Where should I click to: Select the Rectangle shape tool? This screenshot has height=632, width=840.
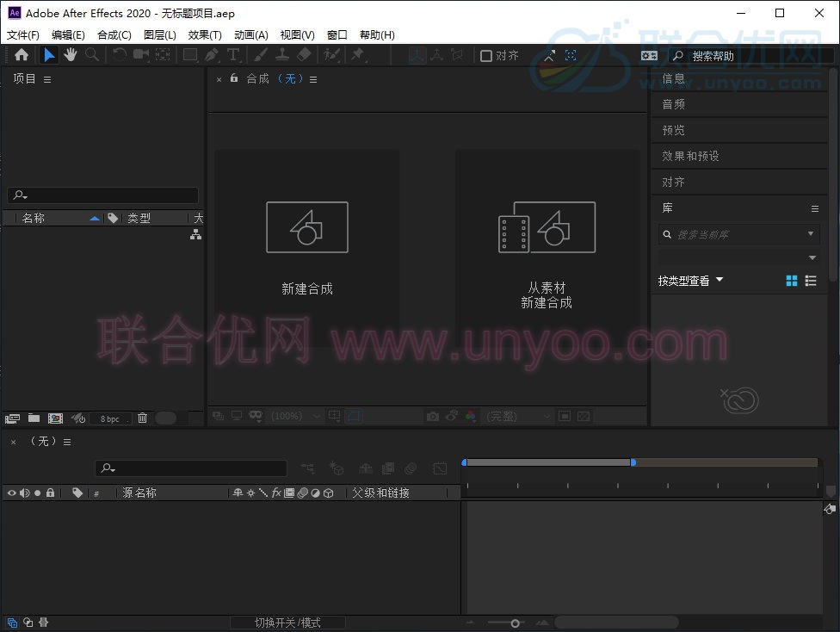coord(190,55)
